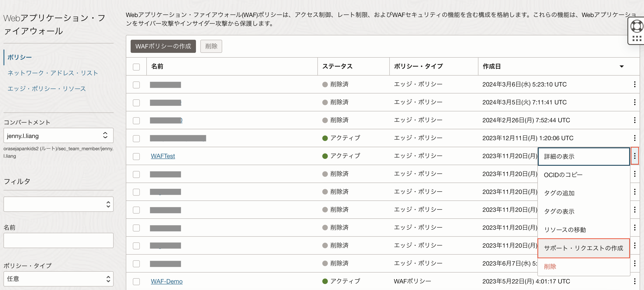Go to ネットワーク・アドレス・リスト in sidebar
Screen dimensions: 644x290
coord(52,73)
